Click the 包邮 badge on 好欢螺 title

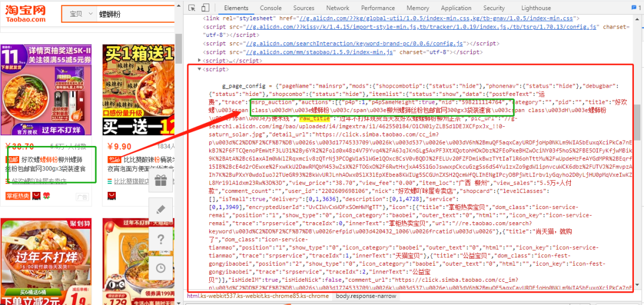click(x=13, y=159)
